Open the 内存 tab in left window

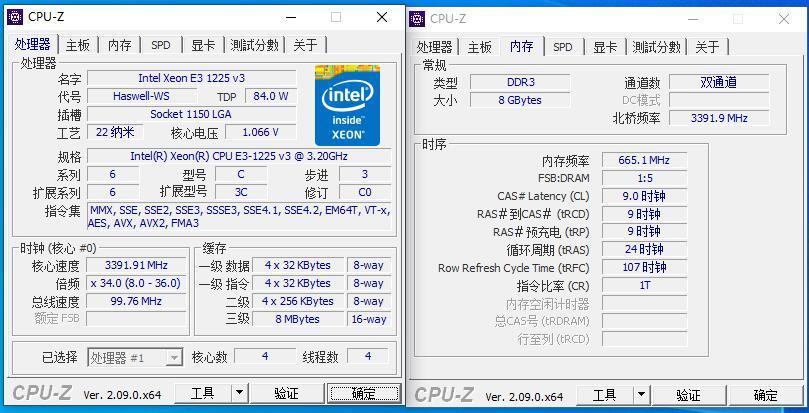click(x=120, y=45)
